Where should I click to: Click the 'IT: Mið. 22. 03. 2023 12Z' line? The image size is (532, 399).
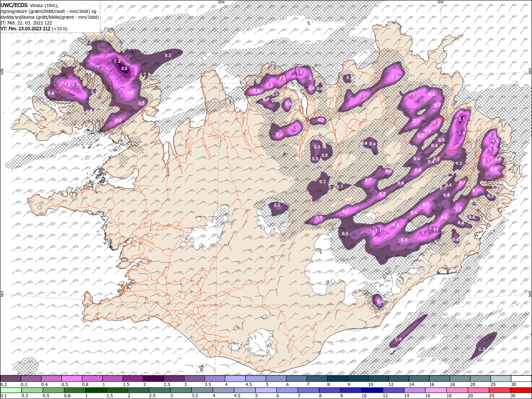point(27,23)
